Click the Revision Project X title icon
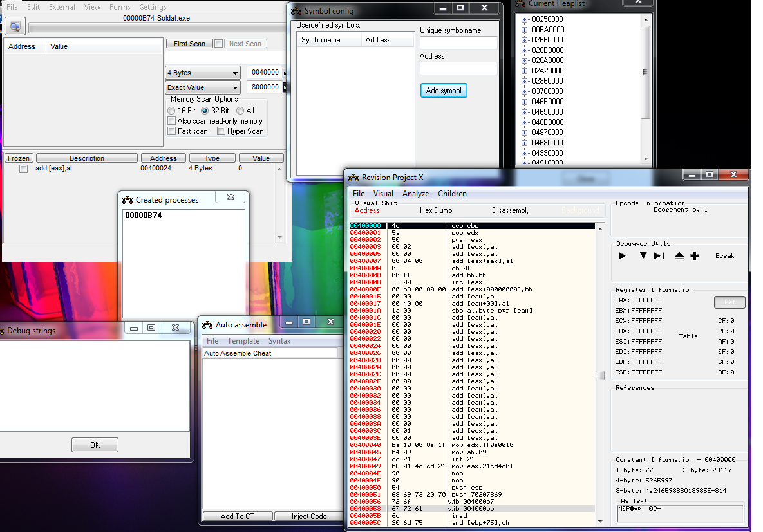763x532 pixels. pyautogui.click(x=353, y=178)
